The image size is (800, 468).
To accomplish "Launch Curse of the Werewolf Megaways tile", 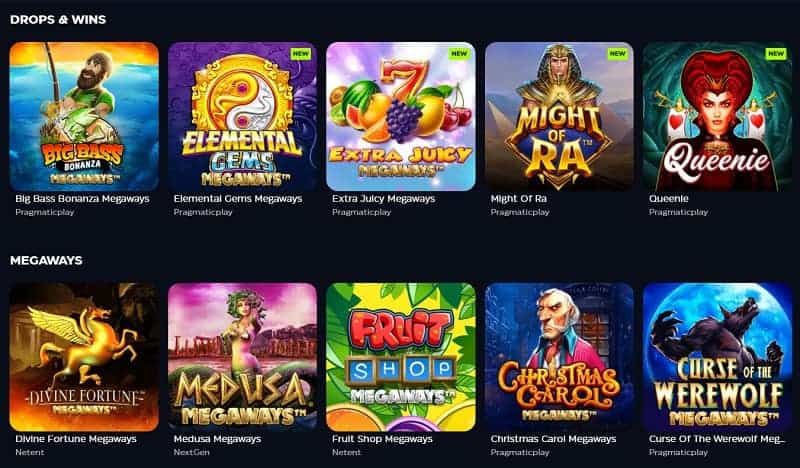I will tap(717, 357).
